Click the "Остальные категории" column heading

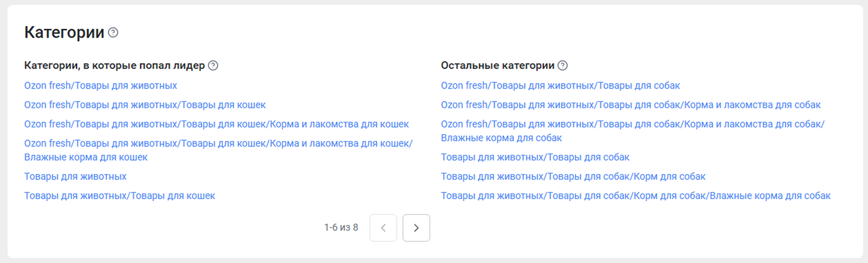pyautogui.click(x=497, y=65)
